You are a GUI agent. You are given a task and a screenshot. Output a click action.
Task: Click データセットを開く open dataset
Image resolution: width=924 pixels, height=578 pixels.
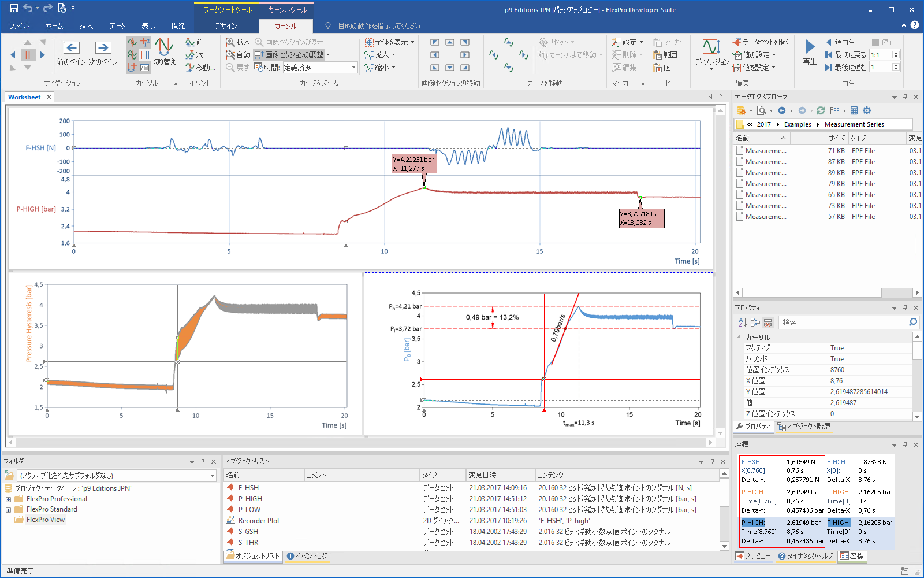coord(761,42)
